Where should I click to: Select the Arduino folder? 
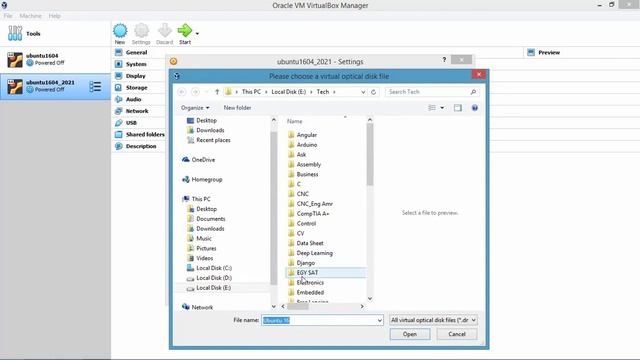pos(307,144)
